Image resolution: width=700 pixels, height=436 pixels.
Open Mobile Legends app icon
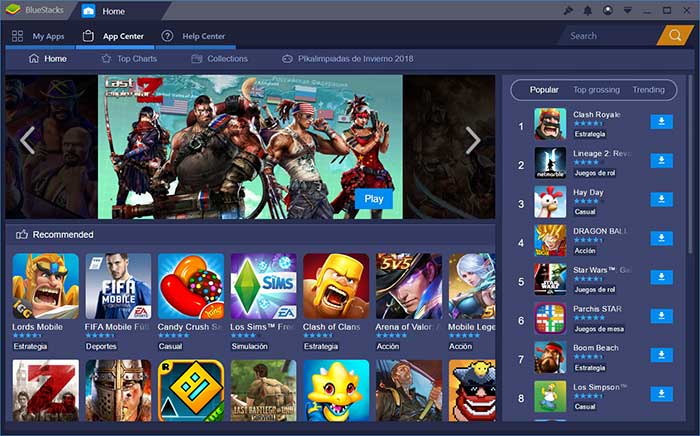coord(472,286)
